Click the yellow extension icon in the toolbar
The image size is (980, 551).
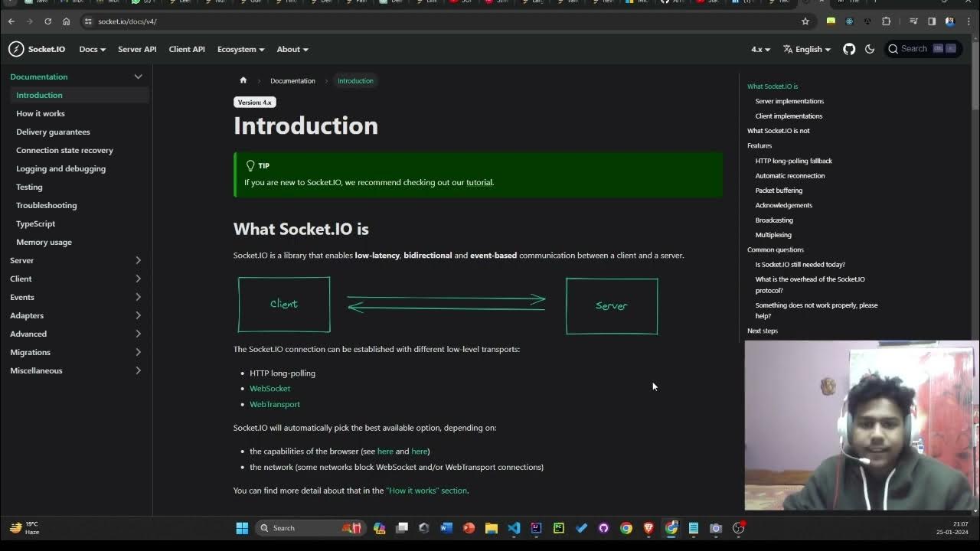coord(831,21)
